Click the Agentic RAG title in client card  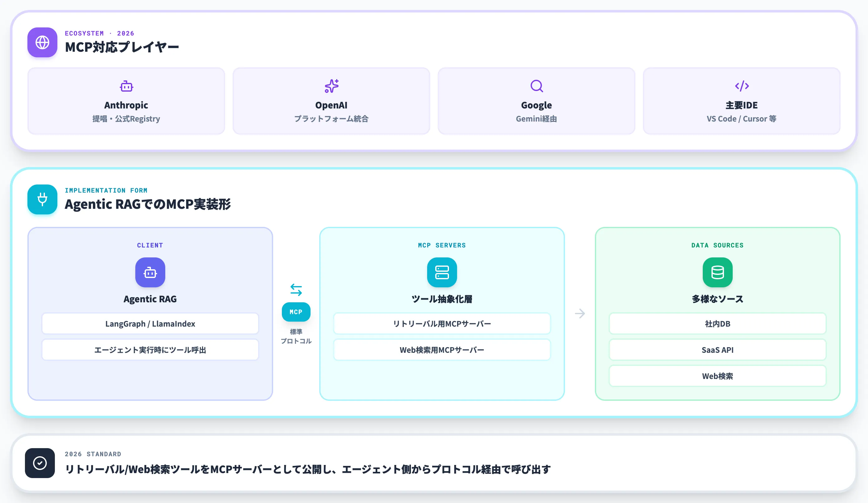click(x=150, y=299)
